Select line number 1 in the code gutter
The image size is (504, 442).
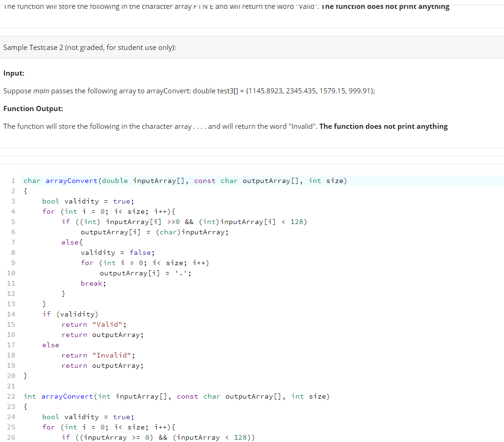click(13, 181)
